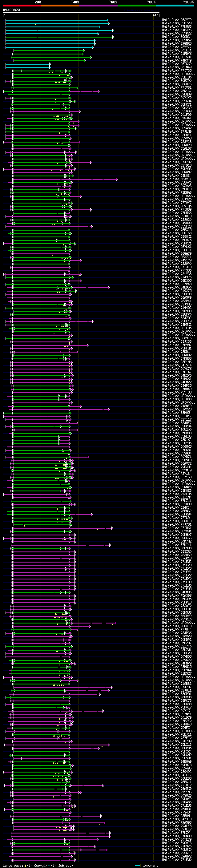Select hit label UniRef100_A7ITG5
197x868 pixels.
coord(177,71)
